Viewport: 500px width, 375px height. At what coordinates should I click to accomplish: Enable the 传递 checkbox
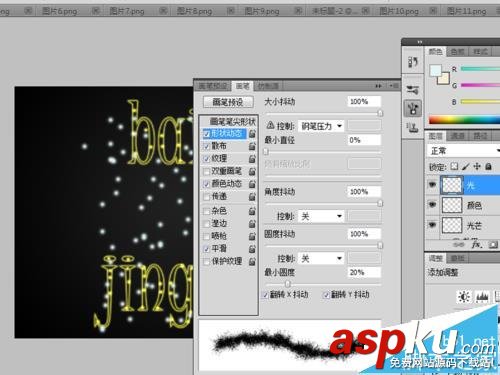(206, 197)
